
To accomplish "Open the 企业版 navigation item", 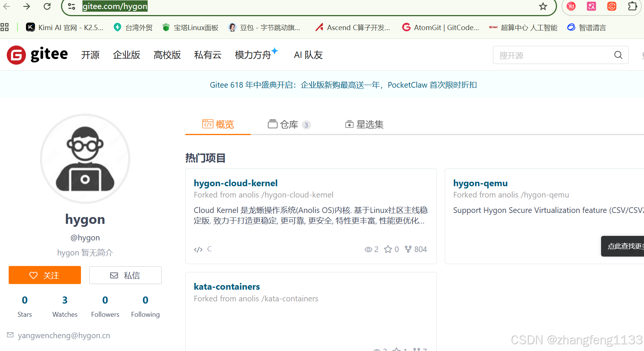I will 127,55.
